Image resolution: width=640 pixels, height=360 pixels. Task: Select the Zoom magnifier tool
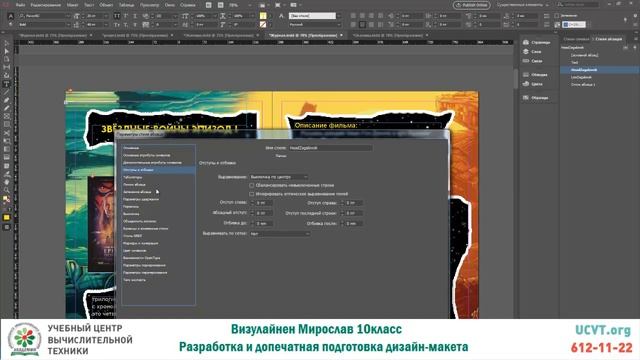(7, 190)
